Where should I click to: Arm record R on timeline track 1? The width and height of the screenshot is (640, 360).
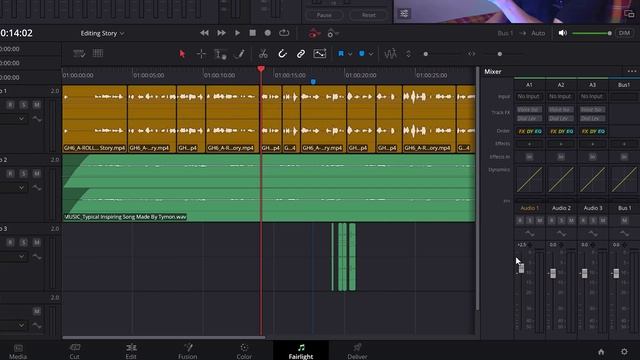tap(11, 105)
